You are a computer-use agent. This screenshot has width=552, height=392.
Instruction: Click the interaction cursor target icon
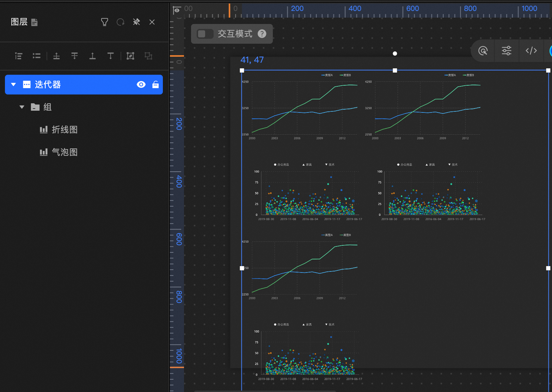(483, 51)
